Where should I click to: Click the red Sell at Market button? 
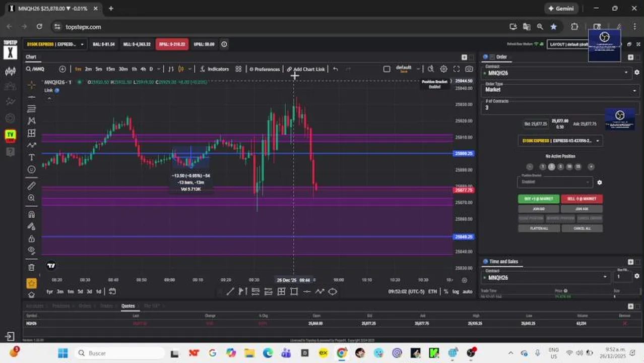[582, 199]
